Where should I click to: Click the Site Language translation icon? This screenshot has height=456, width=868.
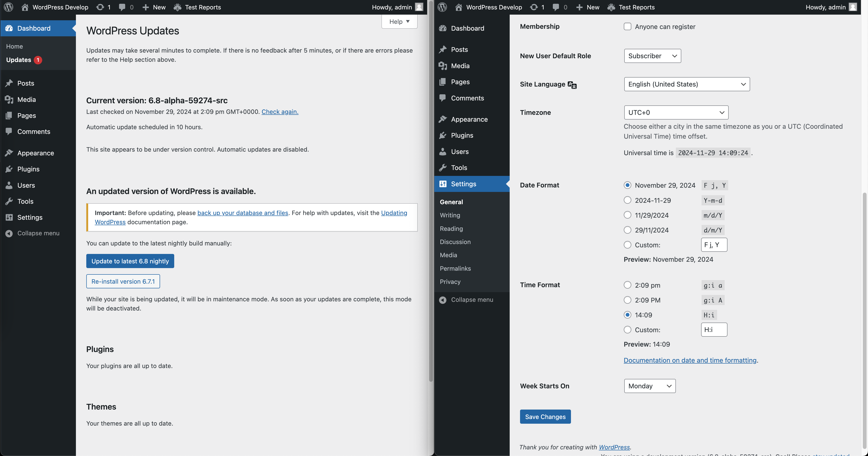(x=572, y=85)
